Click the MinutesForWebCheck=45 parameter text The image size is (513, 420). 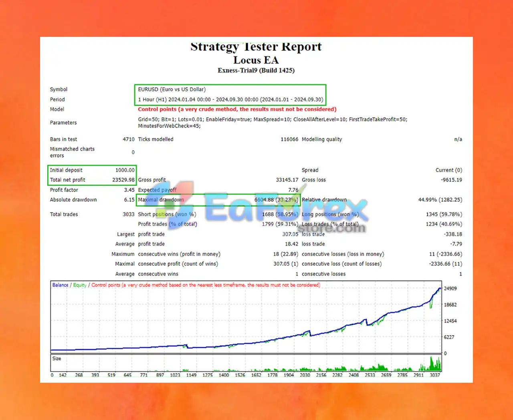point(169,126)
